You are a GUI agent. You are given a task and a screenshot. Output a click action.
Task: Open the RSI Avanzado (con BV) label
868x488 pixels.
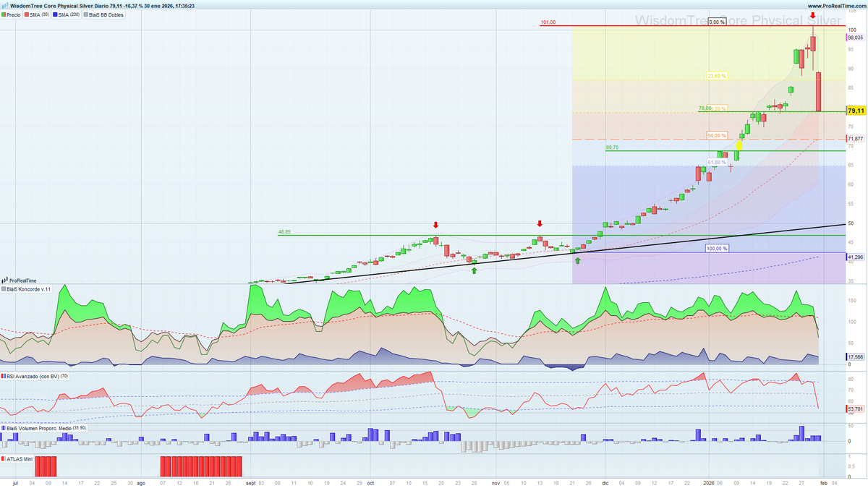(34, 377)
